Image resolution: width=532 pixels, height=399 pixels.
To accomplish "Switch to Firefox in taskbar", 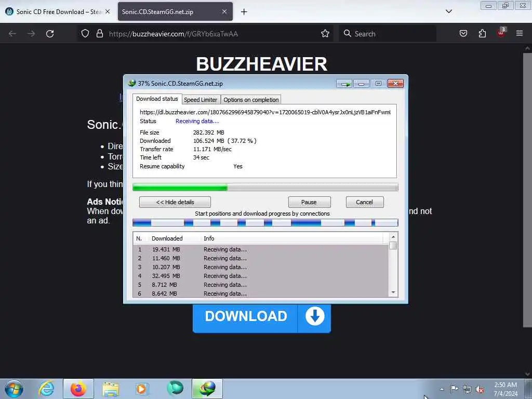I will 78,389.
